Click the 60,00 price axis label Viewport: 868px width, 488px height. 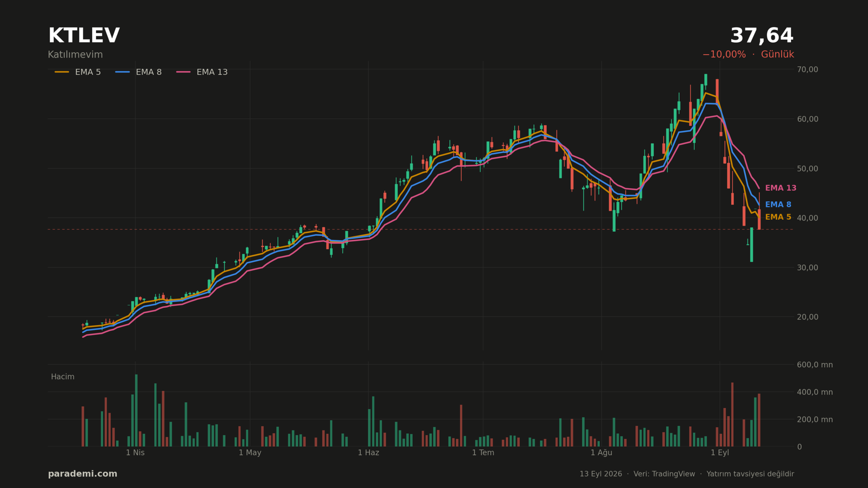pyautogui.click(x=807, y=119)
